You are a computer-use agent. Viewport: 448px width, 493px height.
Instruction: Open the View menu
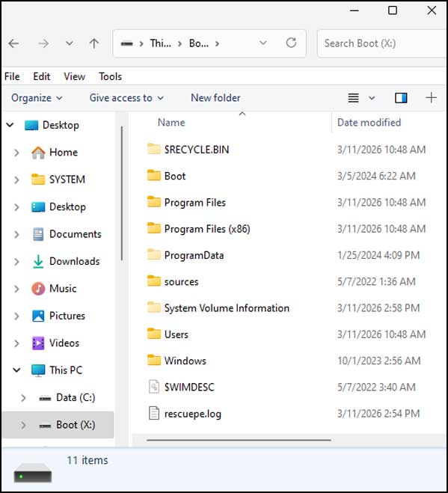click(x=75, y=76)
